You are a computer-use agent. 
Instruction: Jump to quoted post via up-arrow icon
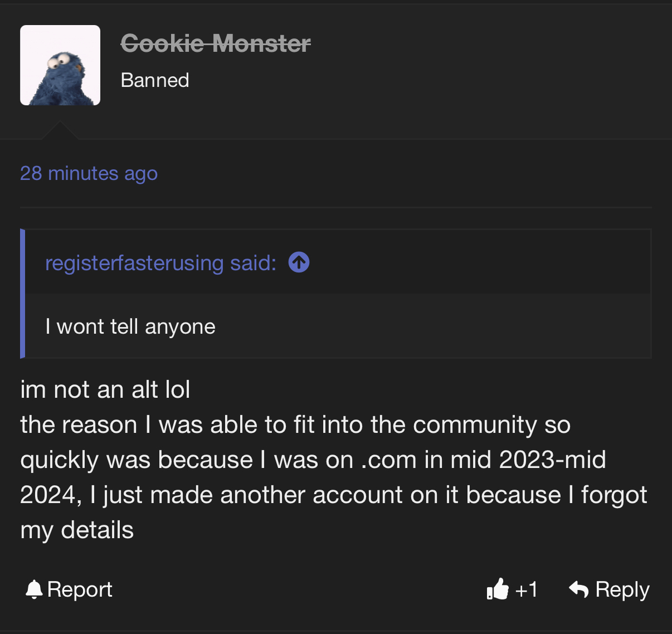click(299, 262)
